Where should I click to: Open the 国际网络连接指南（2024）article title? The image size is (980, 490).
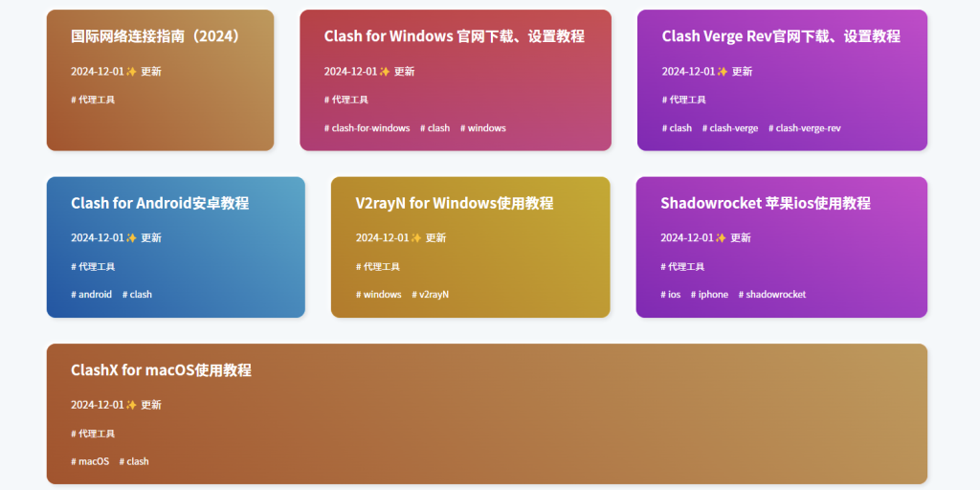pyautogui.click(x=158, y=36)
